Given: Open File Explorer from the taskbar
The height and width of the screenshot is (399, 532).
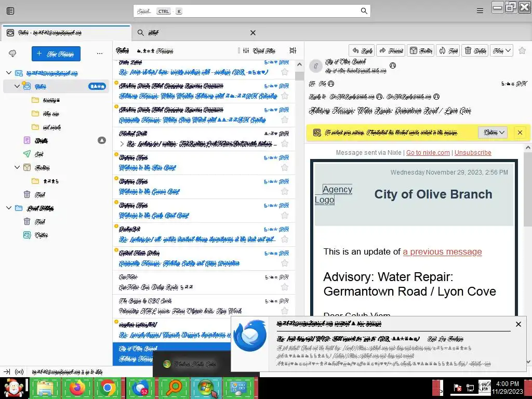Looking at the screenshot, I should coord(45,388).
